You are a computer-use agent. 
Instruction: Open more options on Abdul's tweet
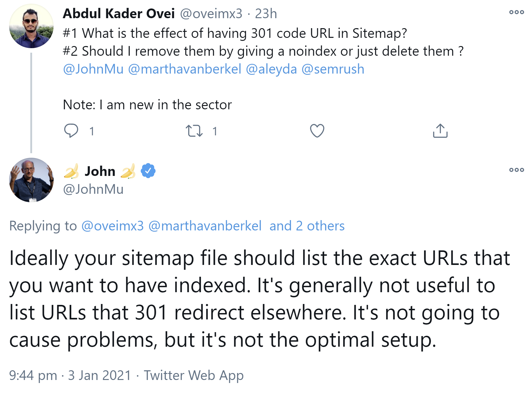pos(517,12)
